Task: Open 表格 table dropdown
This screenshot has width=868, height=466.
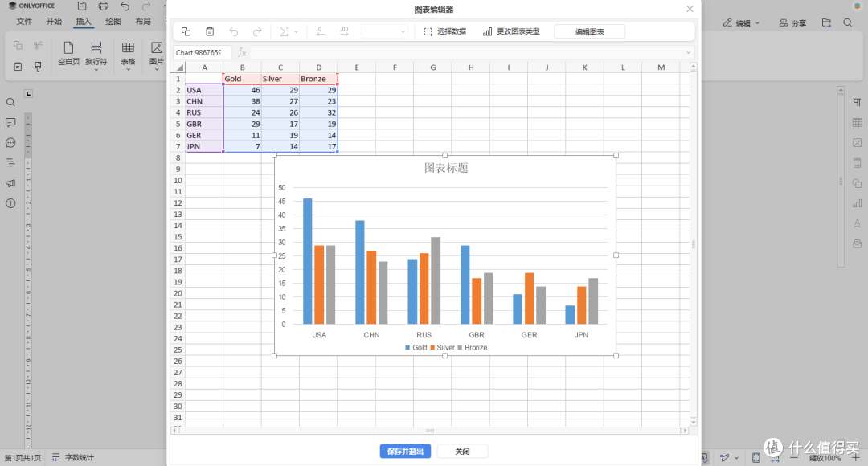Action: pyautogui.click(x=128, y=56)
